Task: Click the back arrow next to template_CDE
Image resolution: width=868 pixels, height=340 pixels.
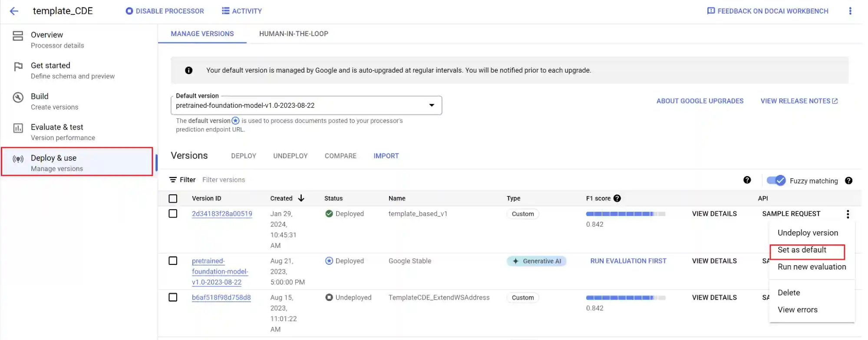Action: click(x=14, y=11)
